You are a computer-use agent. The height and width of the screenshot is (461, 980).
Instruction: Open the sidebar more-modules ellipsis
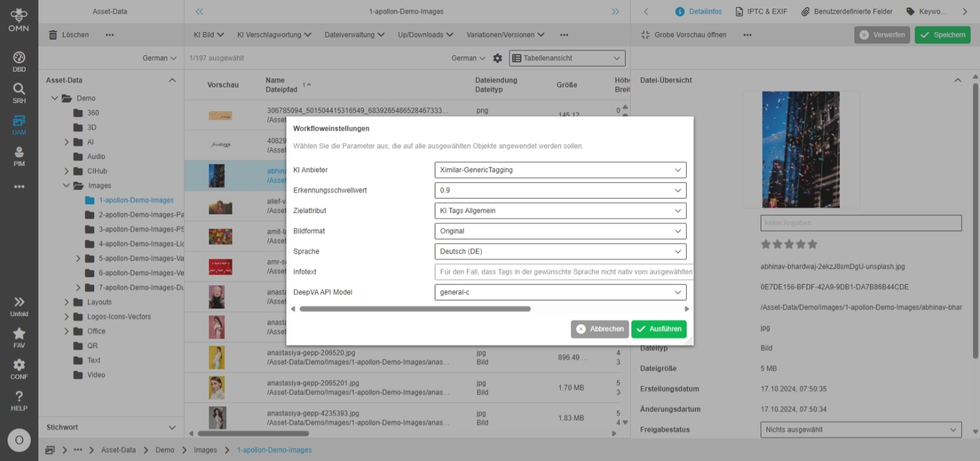pyautogui.click(x=19, y=187)
